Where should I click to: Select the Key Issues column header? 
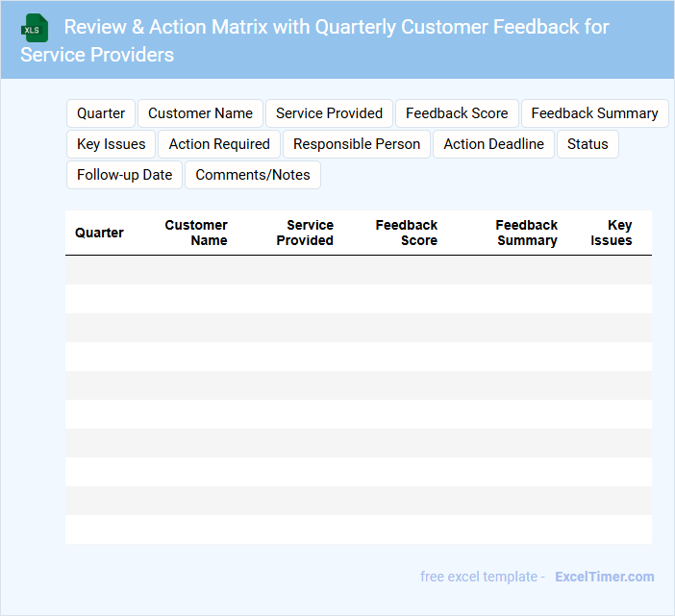[x=612, y=233]
